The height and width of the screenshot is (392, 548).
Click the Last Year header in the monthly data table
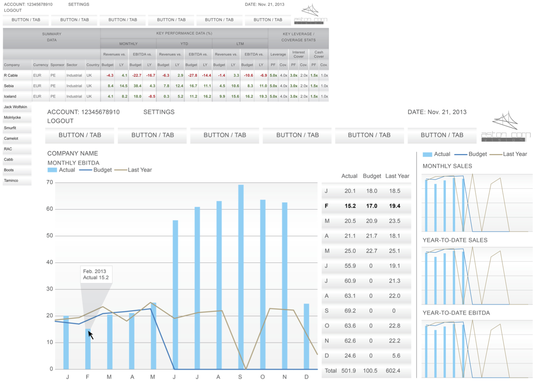tap(397, 176)
